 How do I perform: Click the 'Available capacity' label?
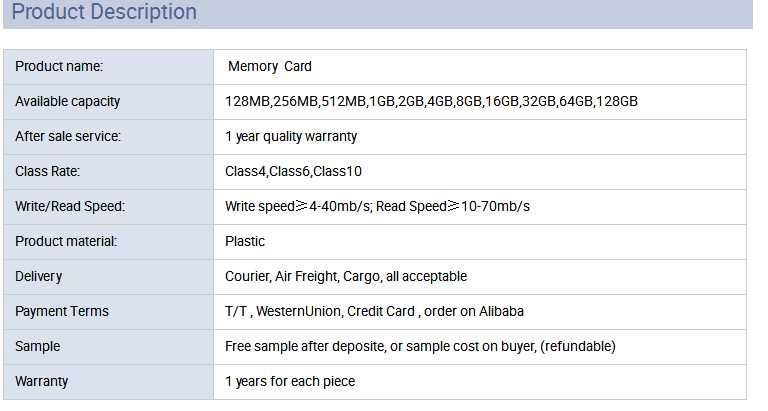pos(67,102)
